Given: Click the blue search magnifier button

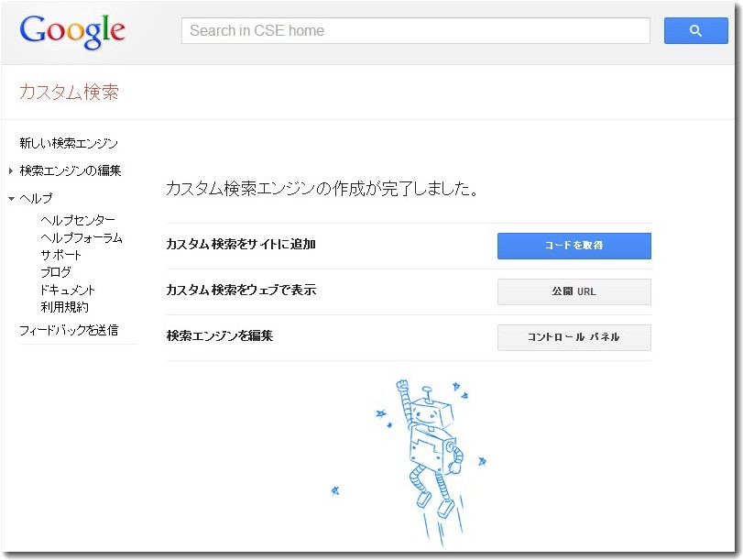Looking at the screenshot, I should (695, 31).
